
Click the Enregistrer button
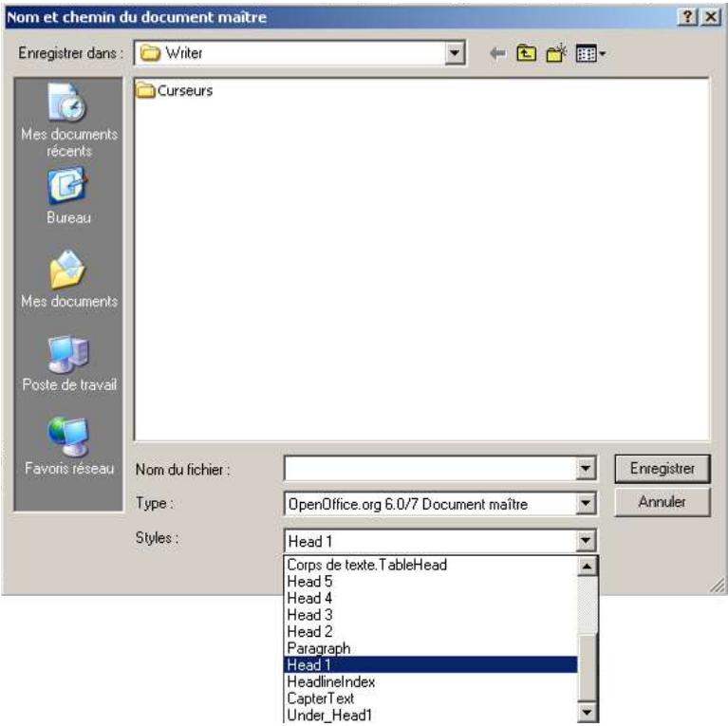point(663,469)
